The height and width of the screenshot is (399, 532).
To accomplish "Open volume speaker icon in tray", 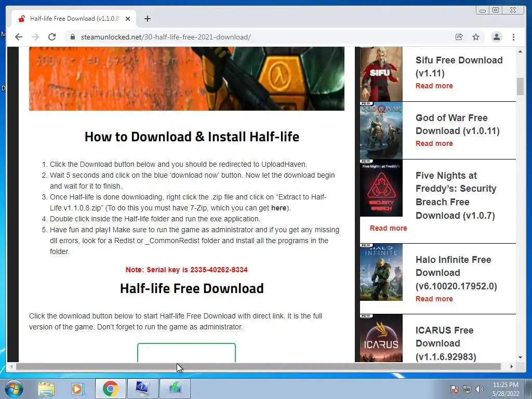I will 479,389.
